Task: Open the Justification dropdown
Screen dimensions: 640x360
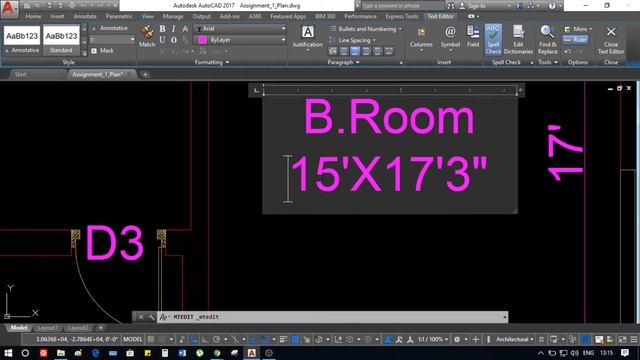Action: coord(307,38)
